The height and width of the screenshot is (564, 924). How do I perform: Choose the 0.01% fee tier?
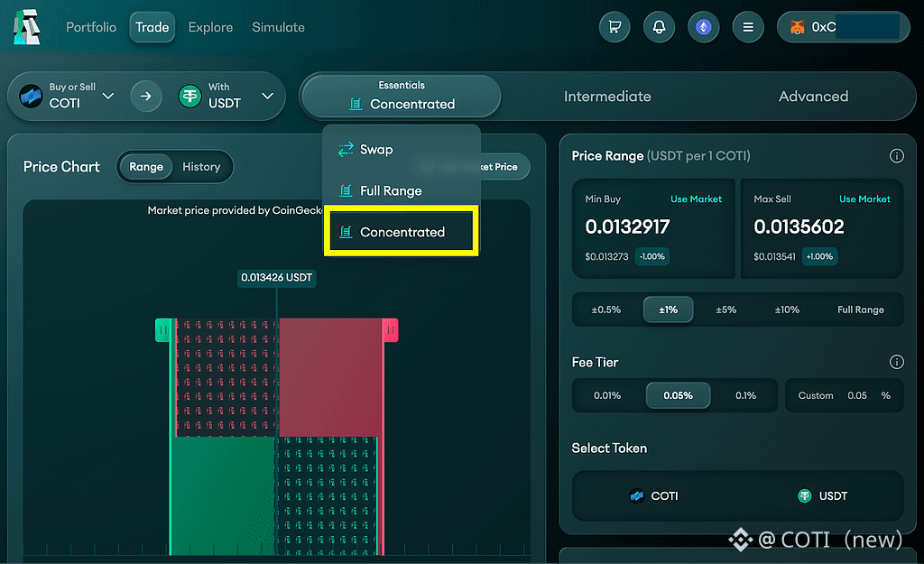tap(607, 395)
